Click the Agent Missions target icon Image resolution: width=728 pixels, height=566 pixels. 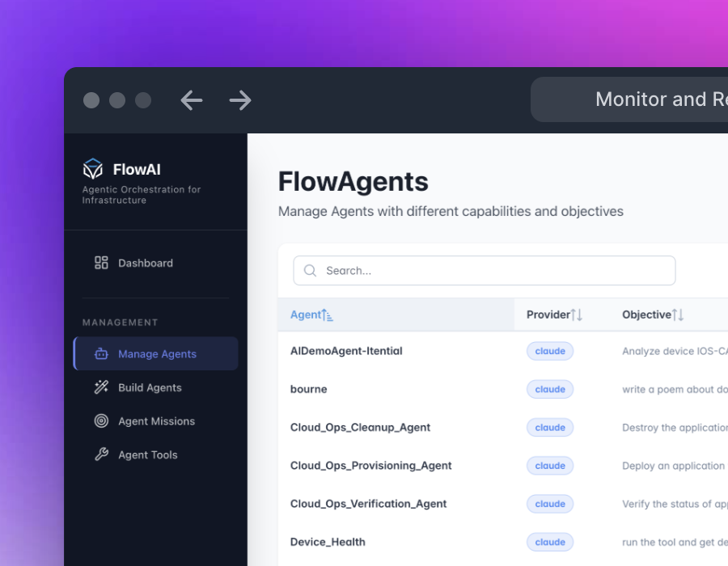101,421
